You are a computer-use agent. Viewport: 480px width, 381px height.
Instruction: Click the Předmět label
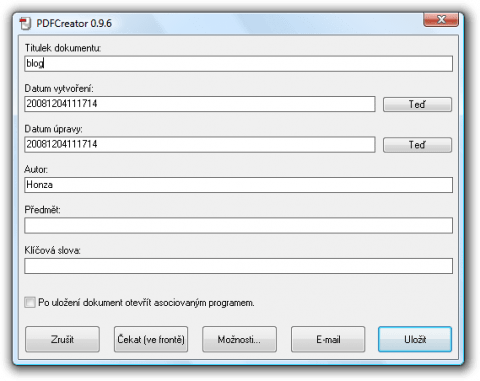point(42,210)
